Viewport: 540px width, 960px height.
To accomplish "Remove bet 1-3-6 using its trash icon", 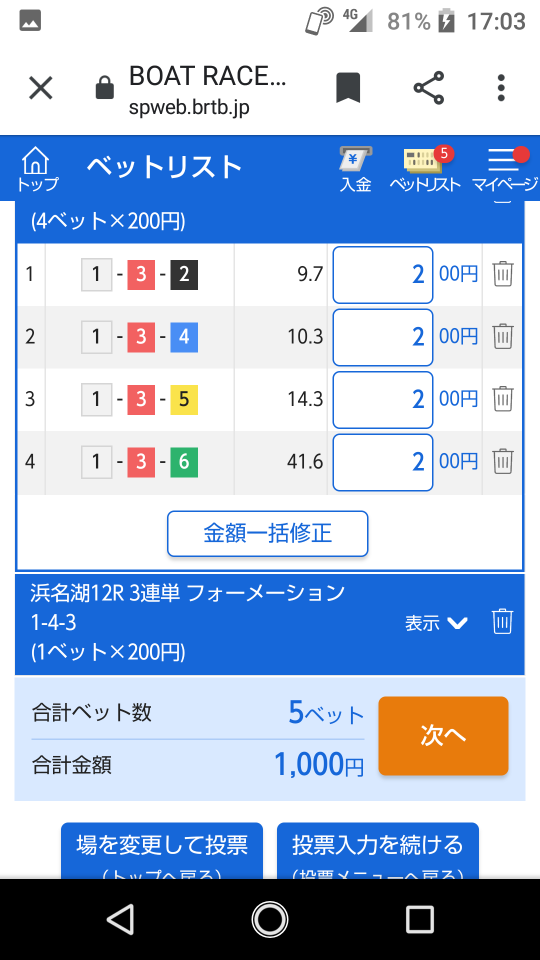I will [x=503, y=460].
